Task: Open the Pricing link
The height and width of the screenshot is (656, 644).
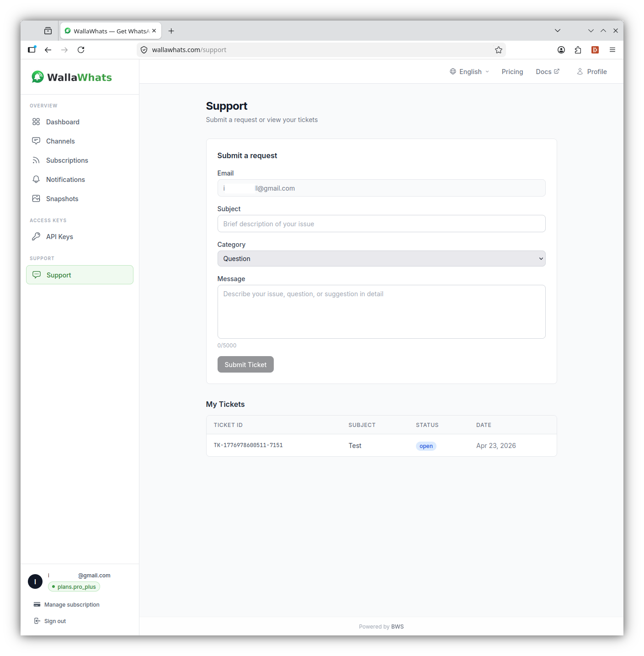Action: [512, 72]
